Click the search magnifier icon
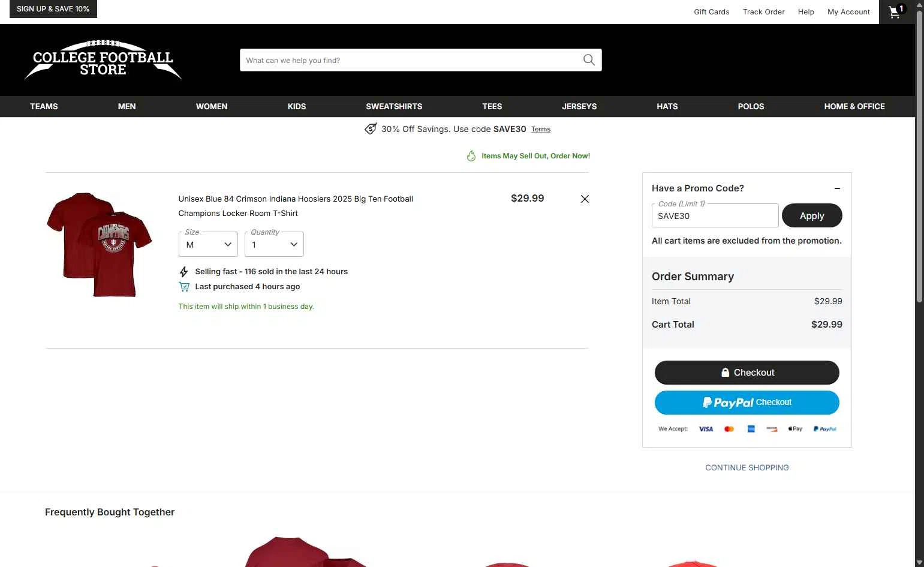The image size is (924, 567). (x=589, y=60)
